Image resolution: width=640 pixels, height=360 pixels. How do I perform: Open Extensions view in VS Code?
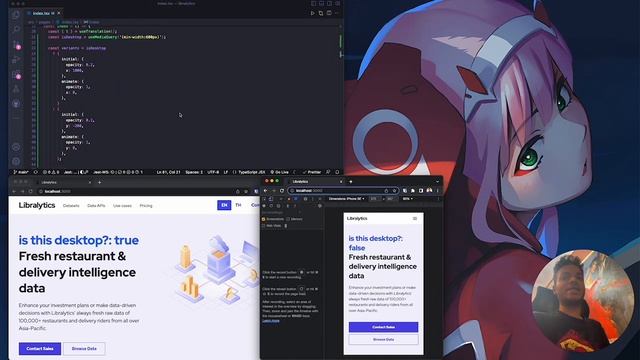[16, 75]
